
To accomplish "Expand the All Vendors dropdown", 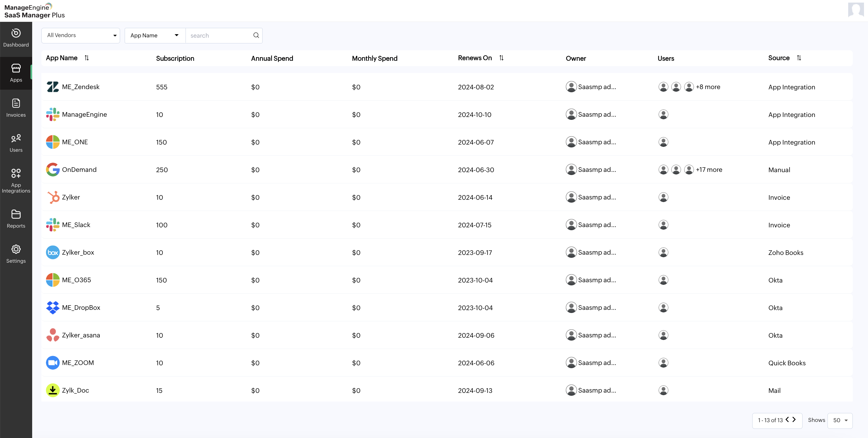I will pos(80,35).
